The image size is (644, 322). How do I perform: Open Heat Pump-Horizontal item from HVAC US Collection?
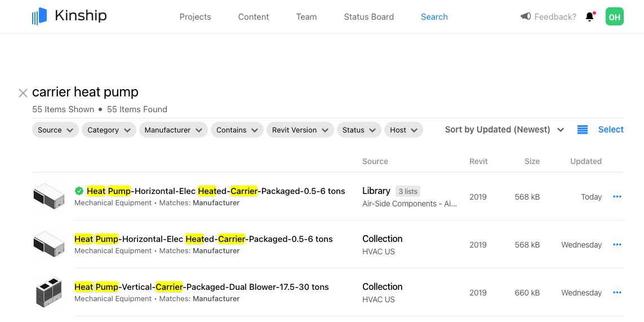coord(203,239)
